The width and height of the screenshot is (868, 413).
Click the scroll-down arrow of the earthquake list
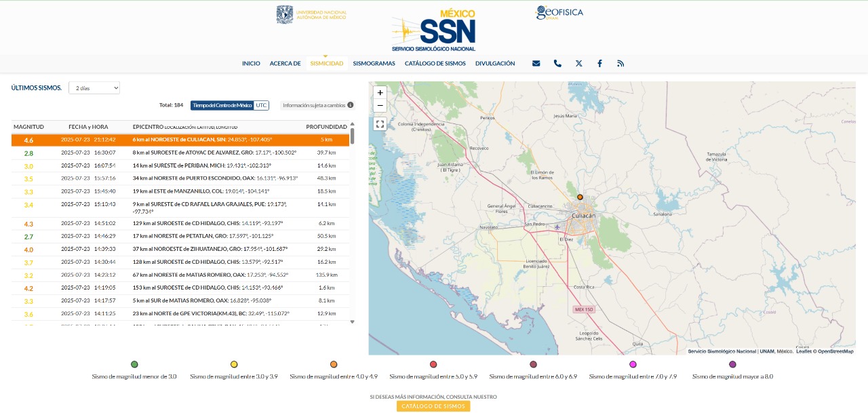(x=352, y=322)
